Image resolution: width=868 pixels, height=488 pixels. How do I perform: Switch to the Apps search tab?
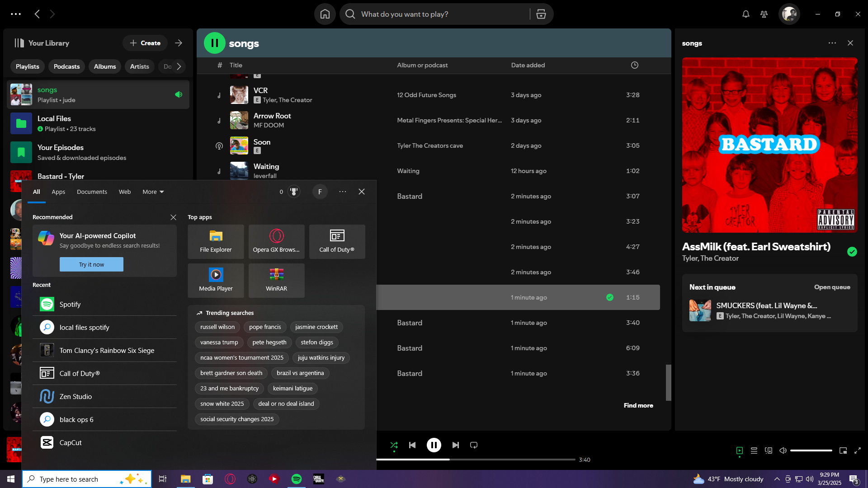[58, 192]
